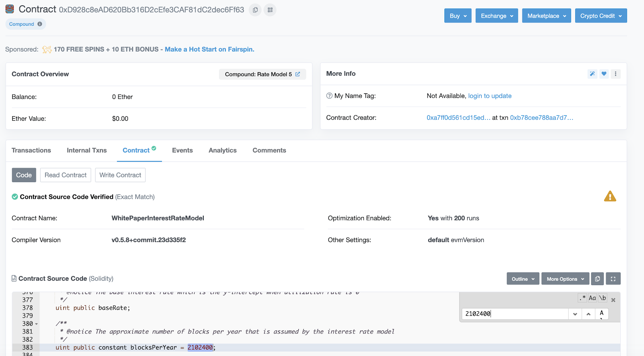
Task: Expand the Marketplace dropdown
Action: (547, 16)
